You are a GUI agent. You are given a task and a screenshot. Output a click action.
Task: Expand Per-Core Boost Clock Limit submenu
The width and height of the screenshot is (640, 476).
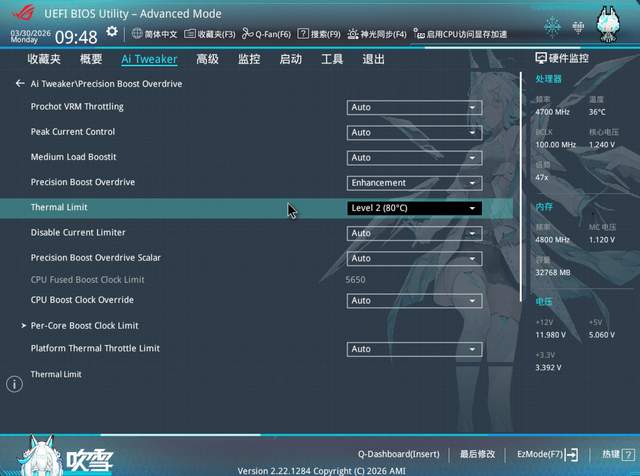(84, 326)
